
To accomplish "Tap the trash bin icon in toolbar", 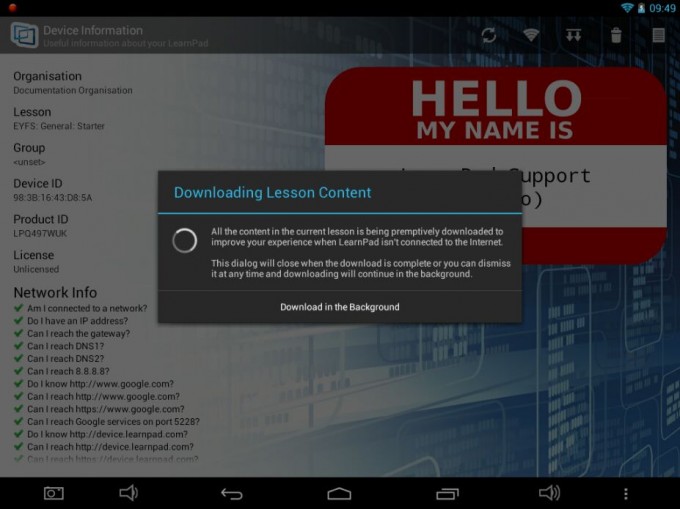I will pyautogui.click(x=616, y=35).
